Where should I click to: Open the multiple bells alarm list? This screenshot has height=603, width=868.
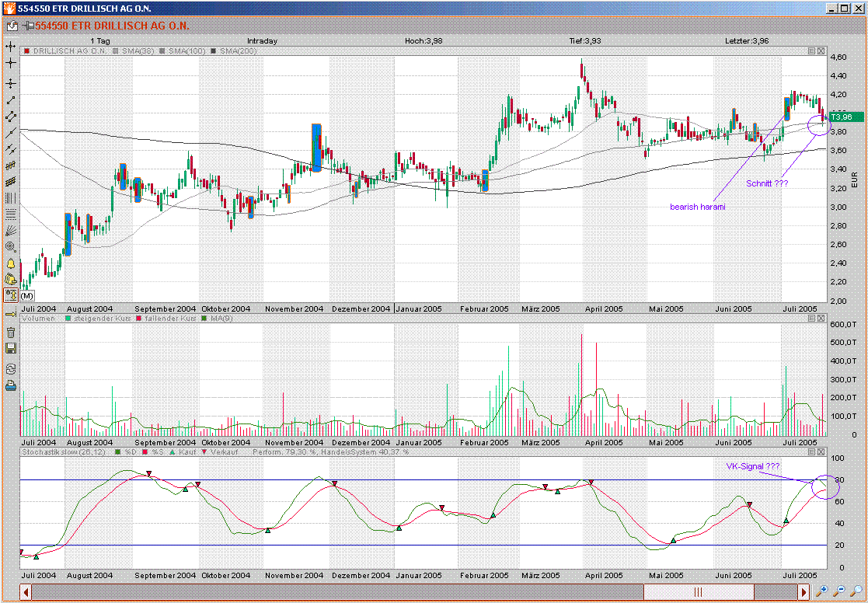click(11, 280)
